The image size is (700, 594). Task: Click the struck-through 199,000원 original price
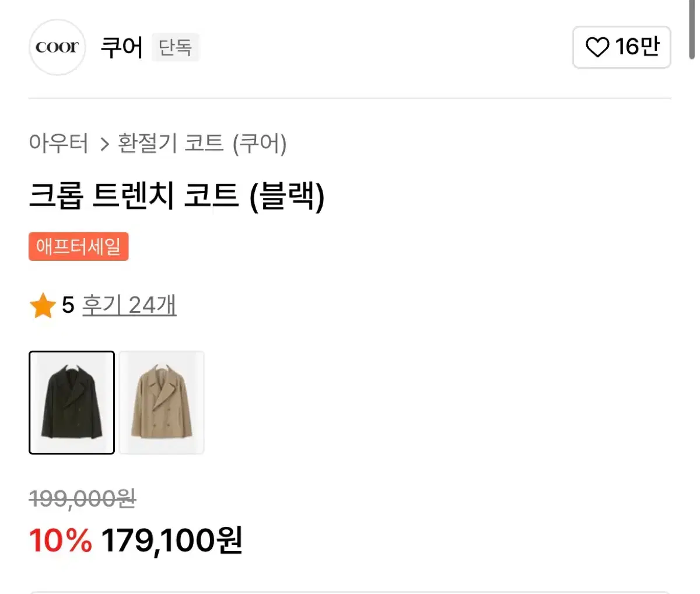click(x=82, y=498)
